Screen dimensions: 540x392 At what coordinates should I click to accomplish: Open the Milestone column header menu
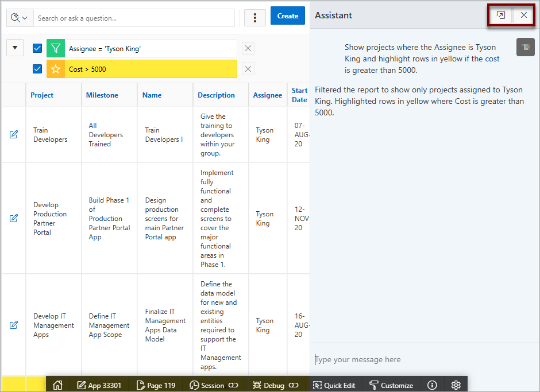pyautogui.click(x=102, y=95)
